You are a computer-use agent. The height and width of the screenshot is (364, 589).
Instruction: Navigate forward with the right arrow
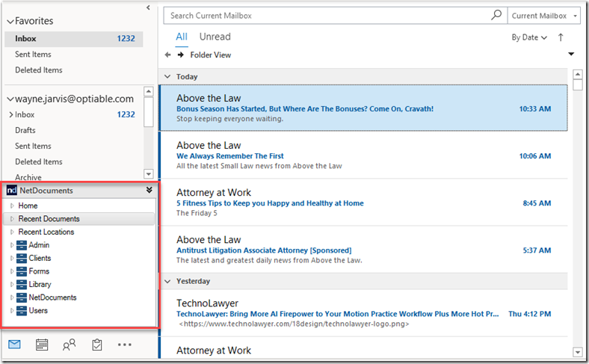pos(181,55)
